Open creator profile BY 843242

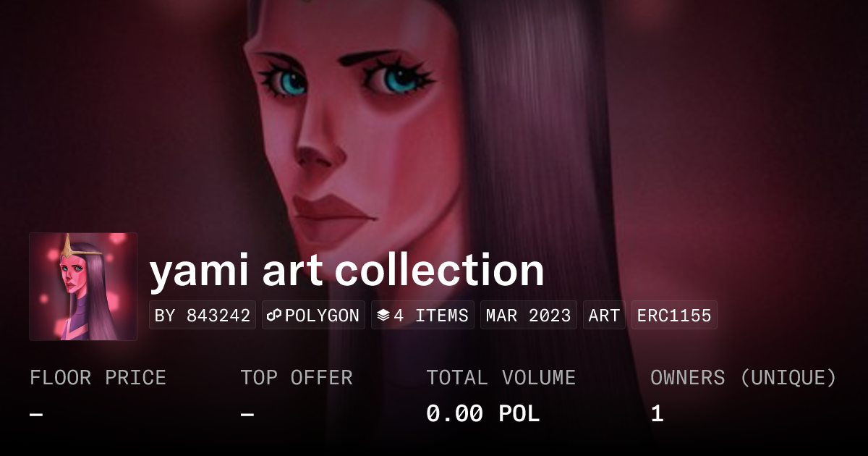(203, 316)
